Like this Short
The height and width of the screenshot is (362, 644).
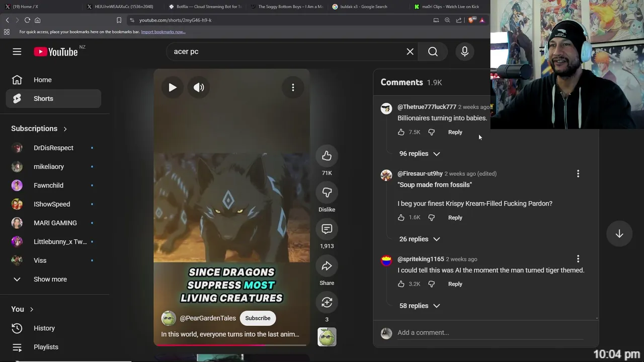coord(327,156)
